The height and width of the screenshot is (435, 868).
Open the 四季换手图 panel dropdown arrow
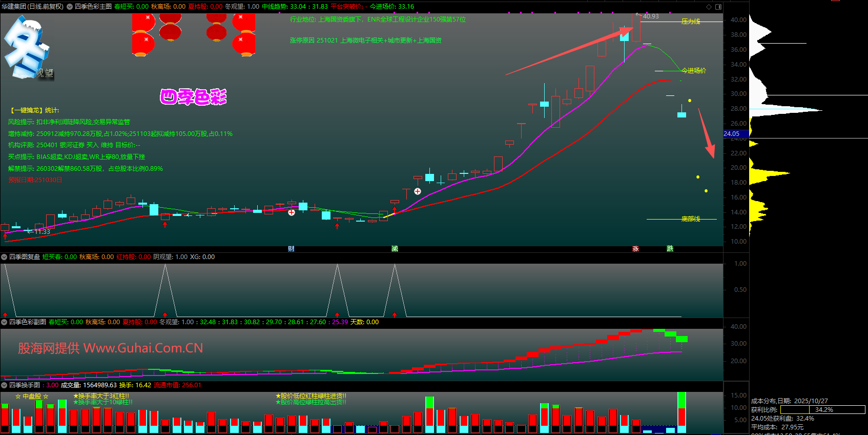click(x=4, y=385)
